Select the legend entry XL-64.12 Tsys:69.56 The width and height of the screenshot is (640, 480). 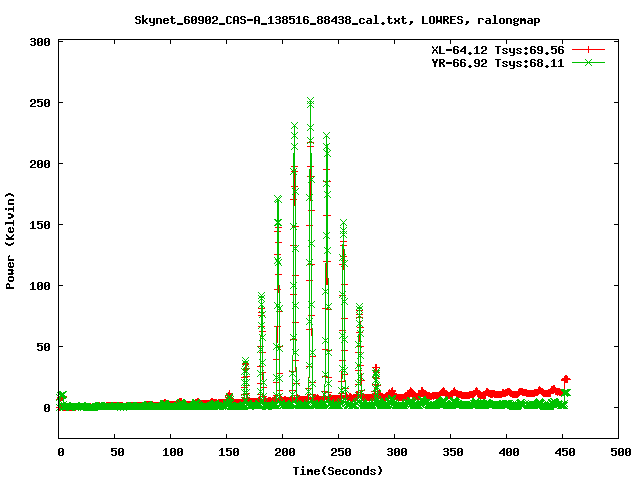tap(498, 50)
